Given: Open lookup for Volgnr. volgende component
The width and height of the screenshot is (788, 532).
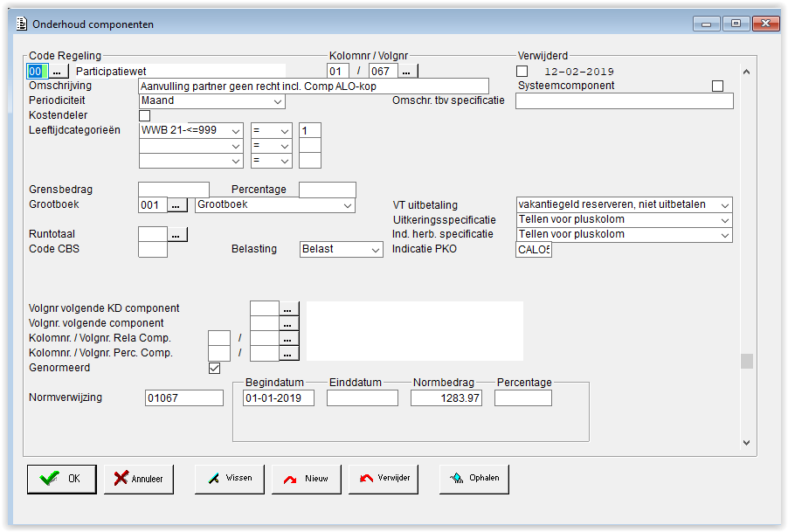Looking at the screenshot, I should (288, 323).
